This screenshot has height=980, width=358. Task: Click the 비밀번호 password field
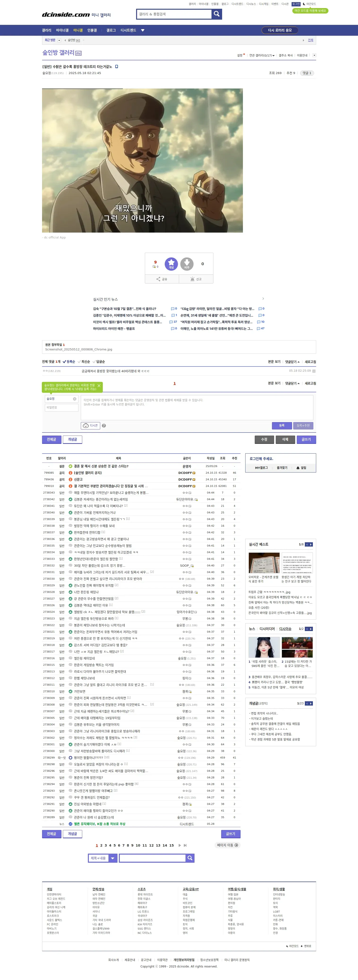[x=62, y=407]
